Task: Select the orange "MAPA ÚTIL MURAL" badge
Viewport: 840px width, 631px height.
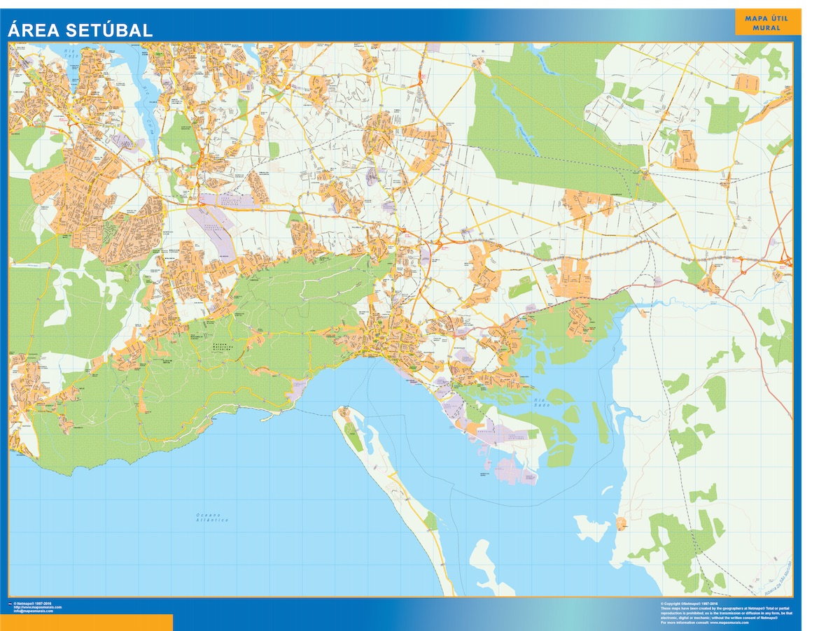Action: tap(766, 23)
